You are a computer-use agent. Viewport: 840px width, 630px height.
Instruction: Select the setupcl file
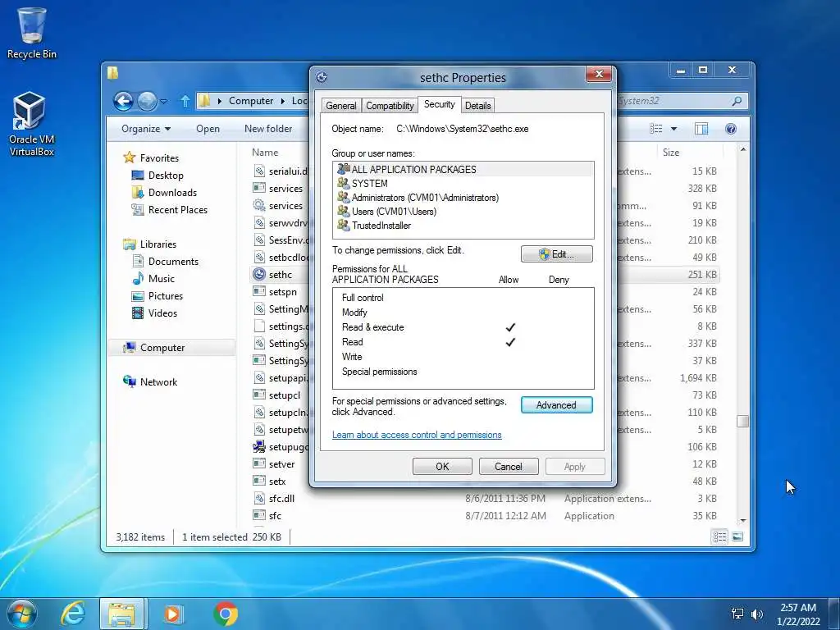(x=284, y=395)
